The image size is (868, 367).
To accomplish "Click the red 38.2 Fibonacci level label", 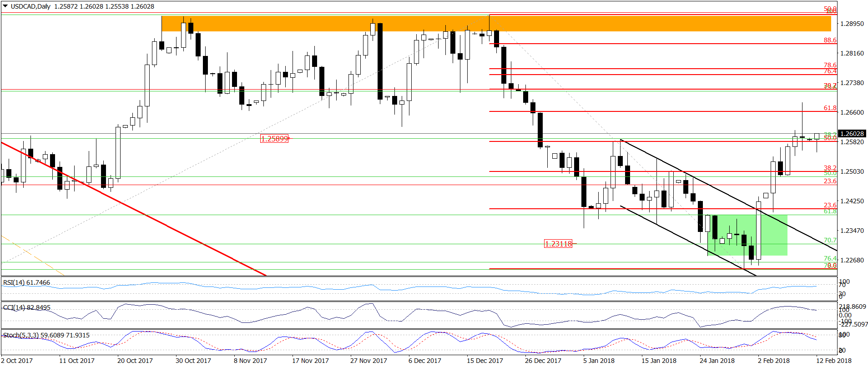I will (830, 168).
